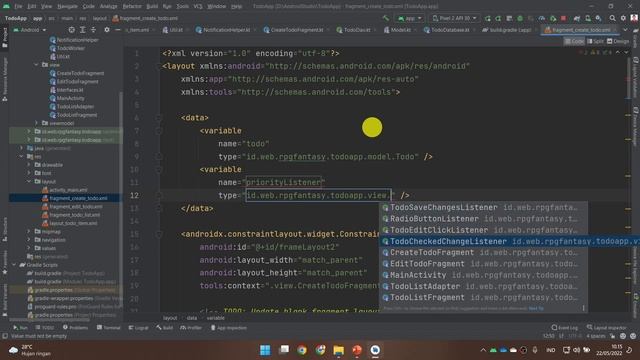Click the volume icon in system tray
The height and width of the screenshot is (360, 640).
point(577,350)
